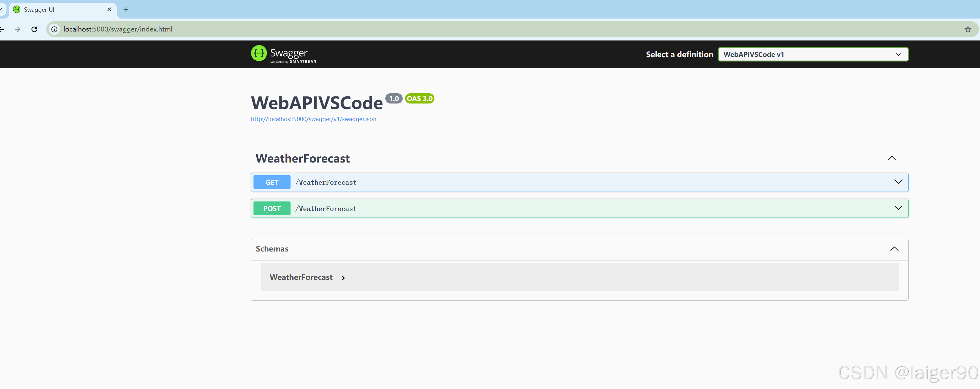Open the swagger.json link
The image size is (980, 389).
tap(313, 119)
